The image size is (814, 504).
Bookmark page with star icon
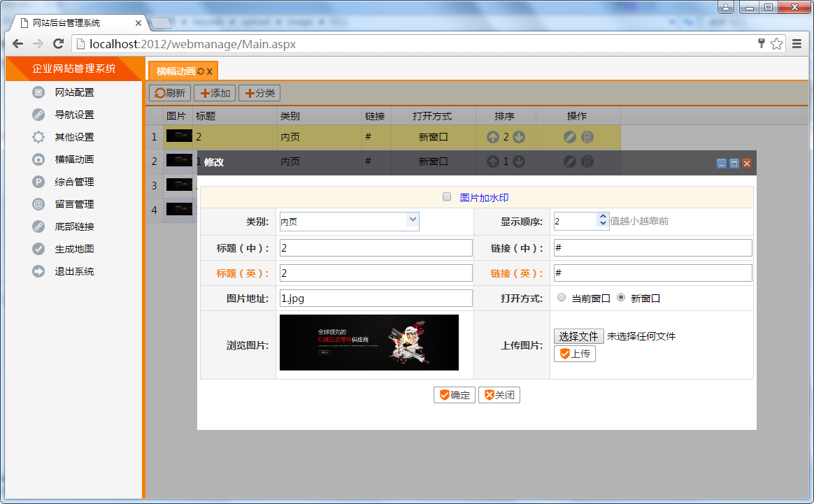point(776,44)
